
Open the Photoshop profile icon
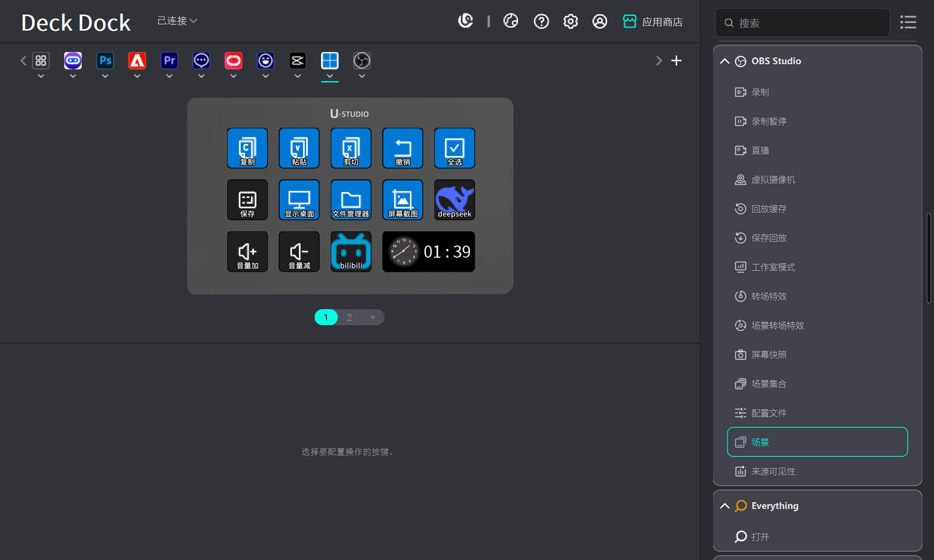pos(105,61)
